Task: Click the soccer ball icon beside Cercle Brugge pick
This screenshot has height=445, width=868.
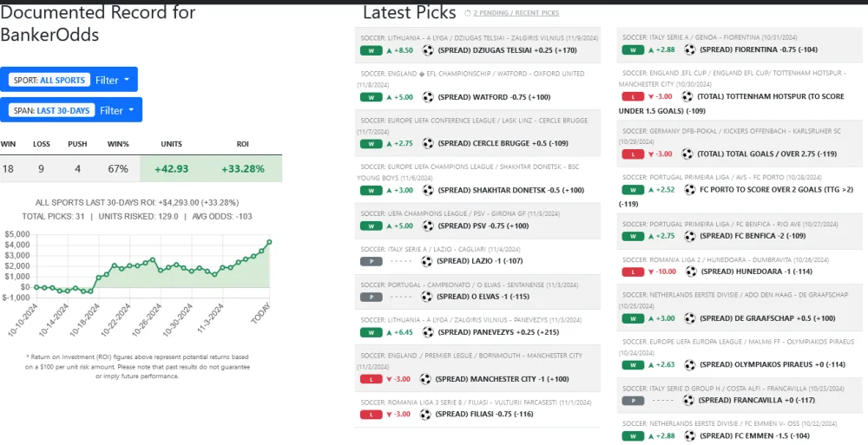Action: pos(428,143)
